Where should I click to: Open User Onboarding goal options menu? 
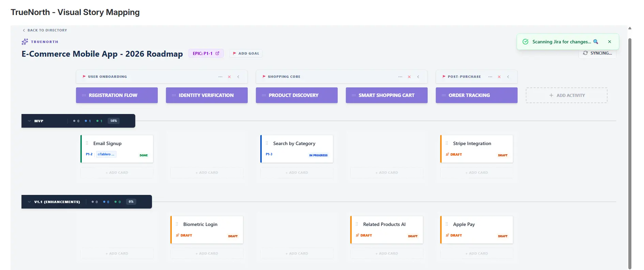[x=220, y=77]
